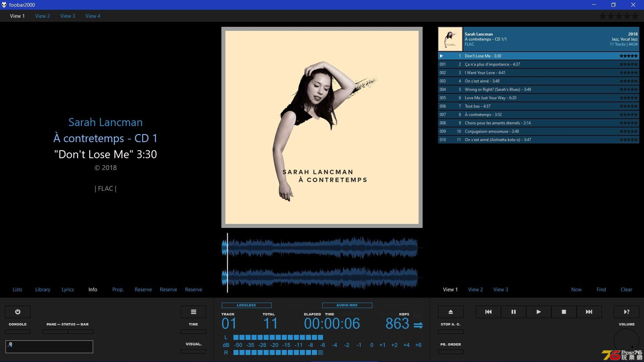Toggle the Time indicator bar
Image resolution: width=644 pixels, height=362 pixels.
(194, 331)
